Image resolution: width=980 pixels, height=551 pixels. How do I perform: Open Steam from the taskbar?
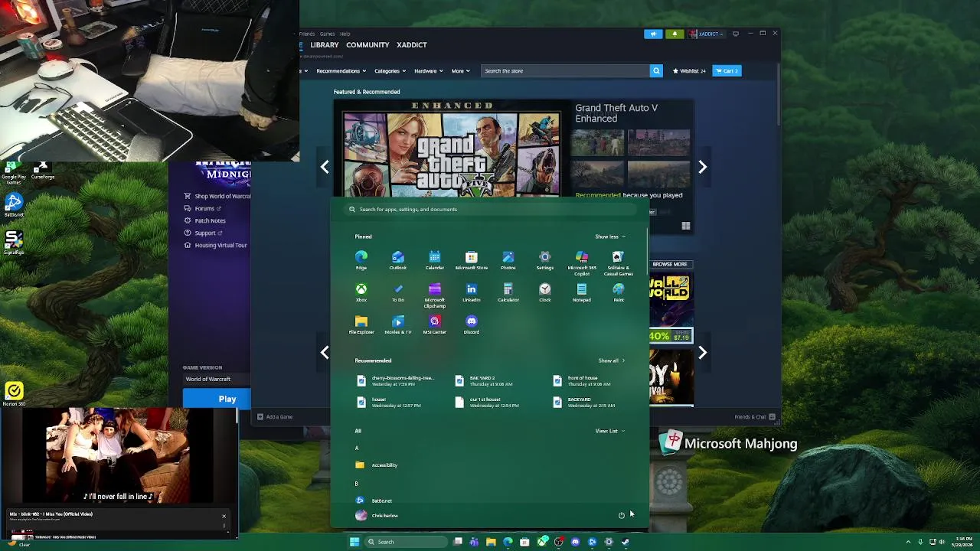point(626,542)
